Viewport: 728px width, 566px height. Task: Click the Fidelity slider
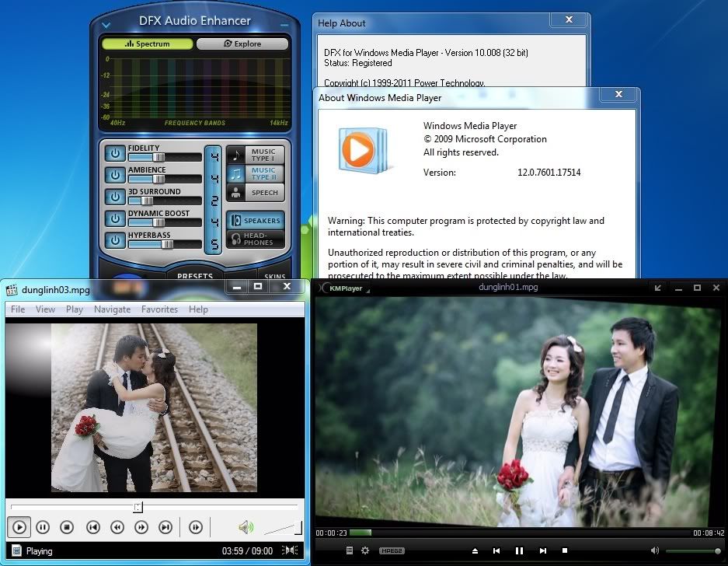coord(165,157)
